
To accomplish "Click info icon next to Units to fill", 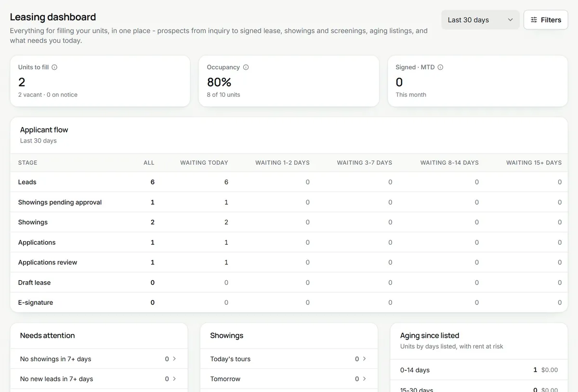I will click(54, 67).
